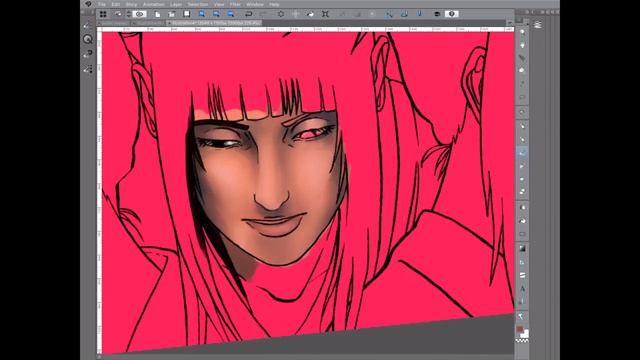Select the Gradient tool
The height and width of the screenshot is (360, 640).
522,248
